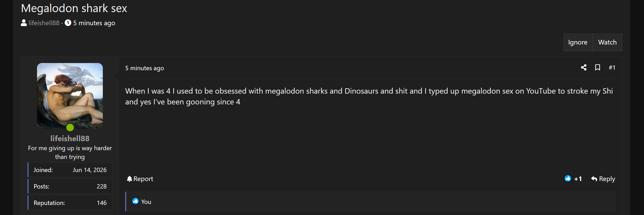Open the lifeishell88 avatar image

pos(70,96)
